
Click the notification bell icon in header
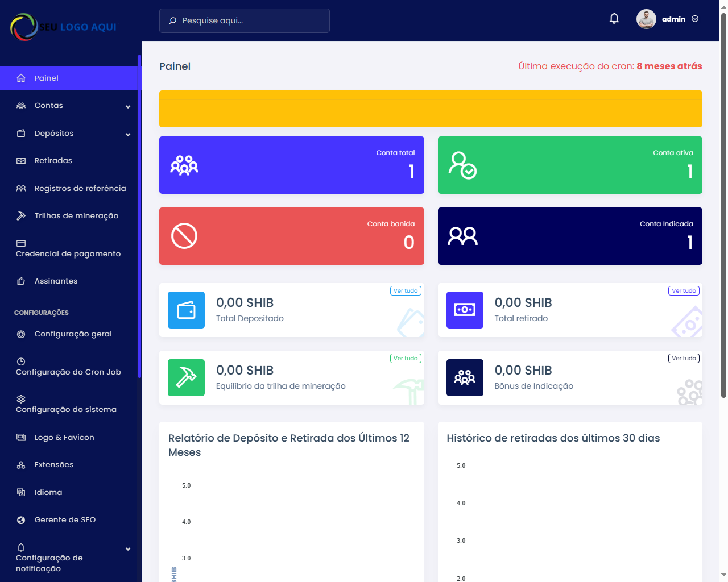pos(614,19)
